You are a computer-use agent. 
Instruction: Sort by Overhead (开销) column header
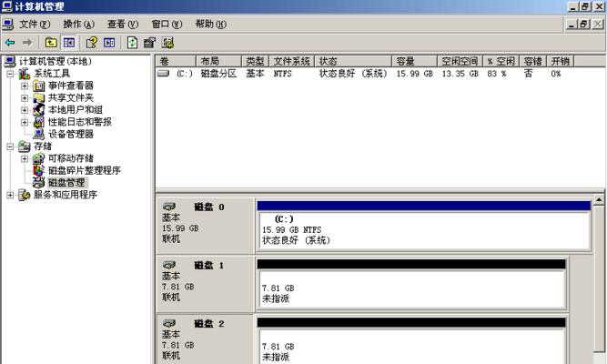pyautogui.click(x=560, y=61)
